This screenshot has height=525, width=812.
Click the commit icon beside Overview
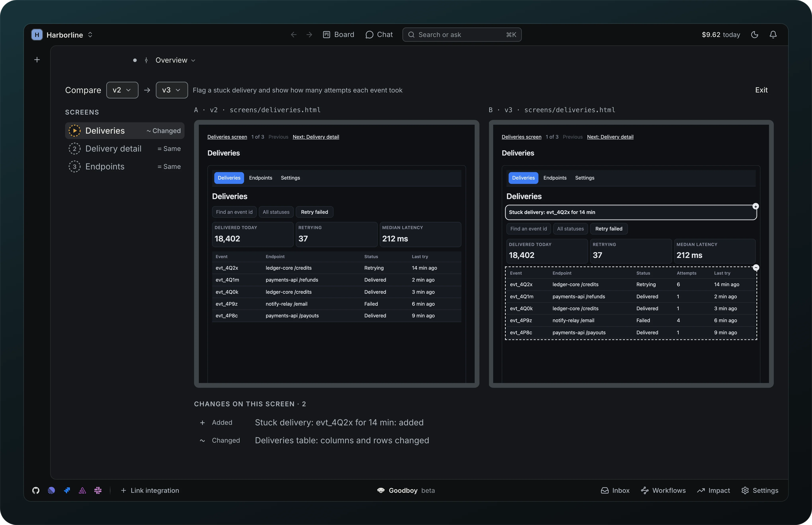click(146, 60)
